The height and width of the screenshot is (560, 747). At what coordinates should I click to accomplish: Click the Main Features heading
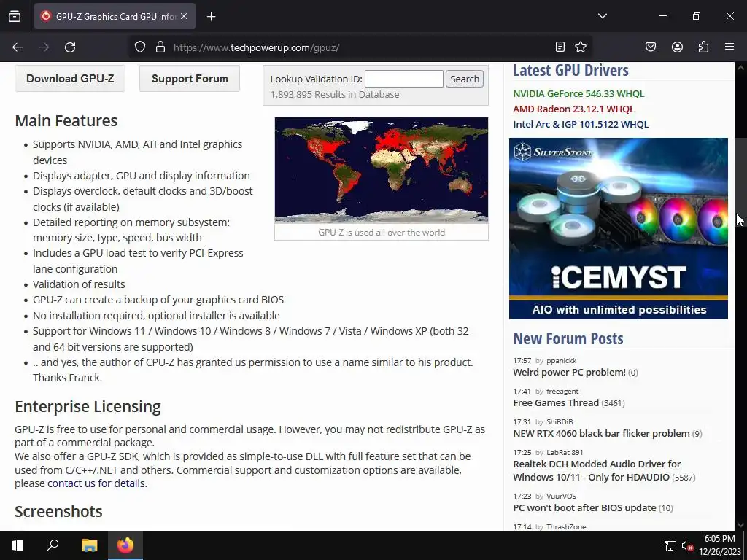pyautogui.click(x=66, y=120)
